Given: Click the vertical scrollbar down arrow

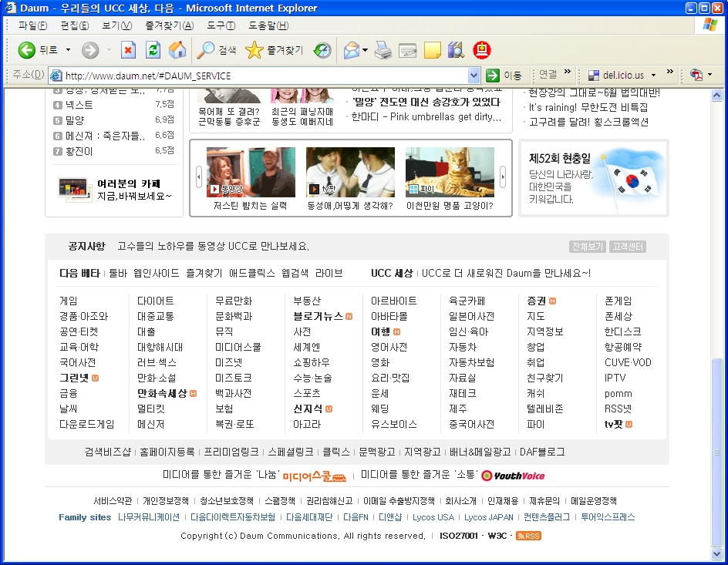Looking at the screenshot, I should point(716,553).
